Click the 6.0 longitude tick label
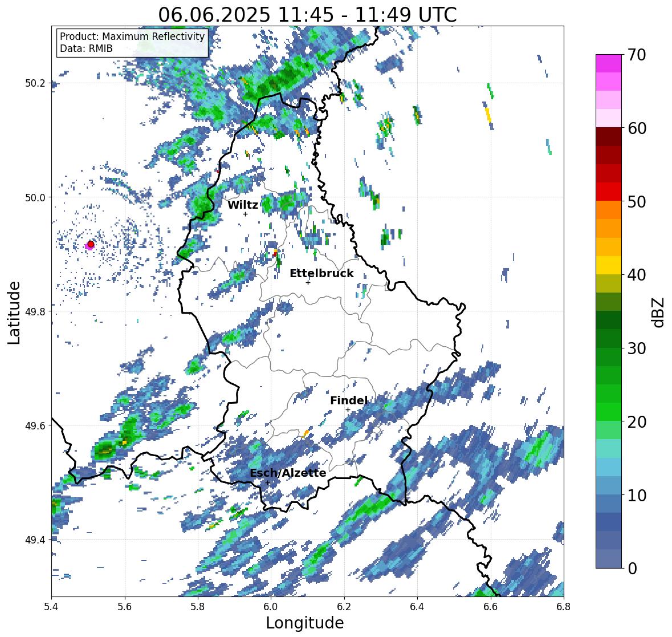Image resolution: width=672 pixels, height=637 pixels. point(271,606)
